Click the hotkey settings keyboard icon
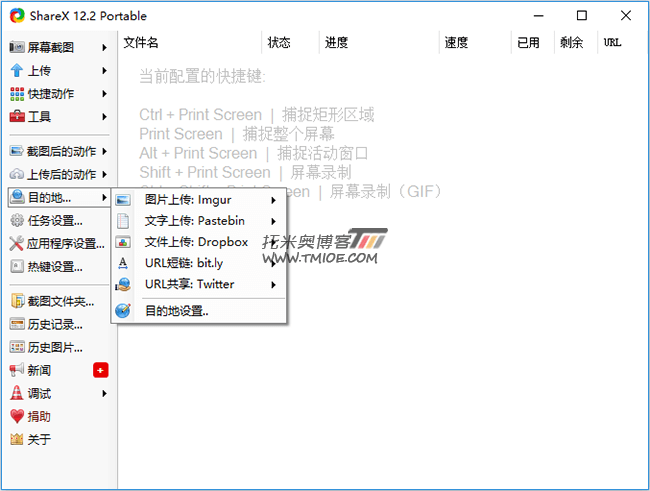 click(17, 266)
